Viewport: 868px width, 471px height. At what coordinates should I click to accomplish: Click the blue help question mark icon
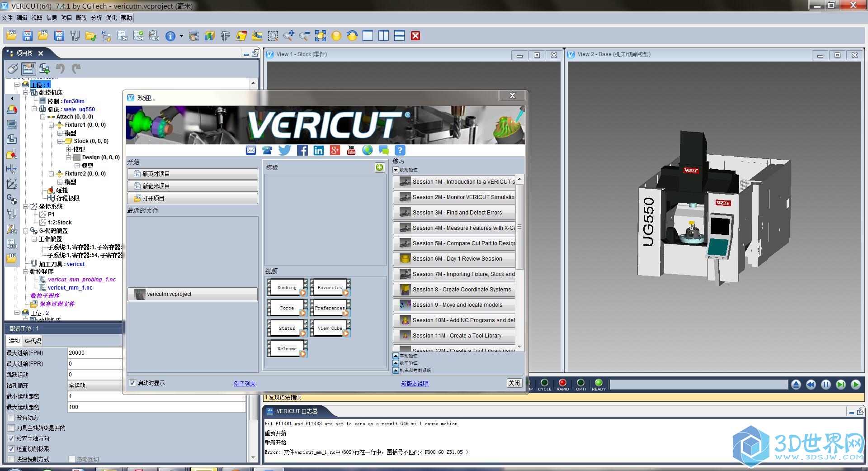[x=400, y=150]
